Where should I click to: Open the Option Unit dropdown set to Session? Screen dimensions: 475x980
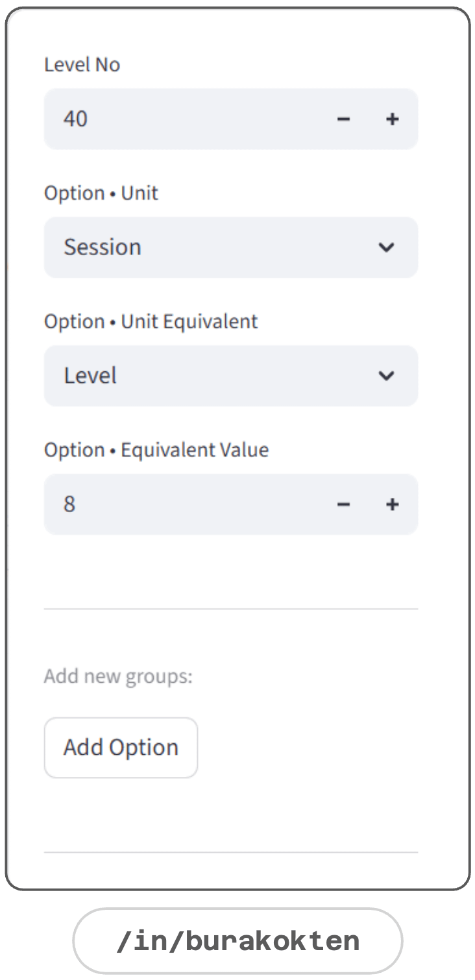pos(231,247)
